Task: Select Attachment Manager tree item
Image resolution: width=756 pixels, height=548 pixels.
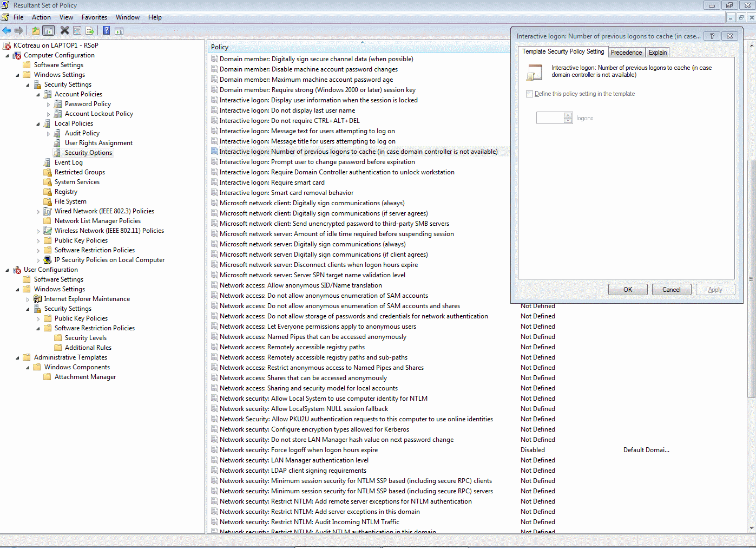Action: point(85,377)
